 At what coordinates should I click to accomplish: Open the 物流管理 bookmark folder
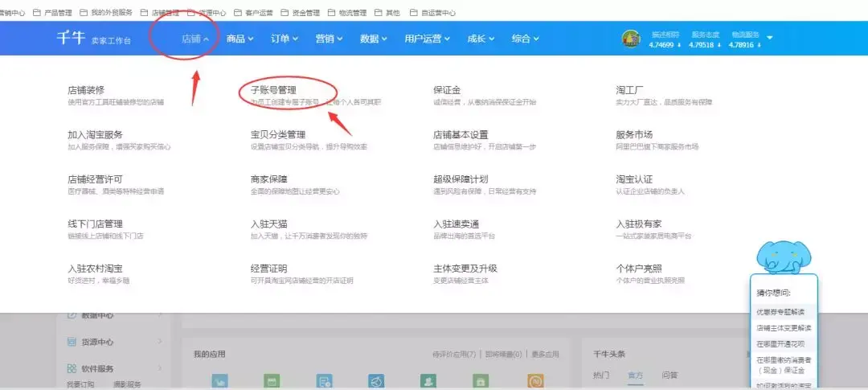(347, 12)
